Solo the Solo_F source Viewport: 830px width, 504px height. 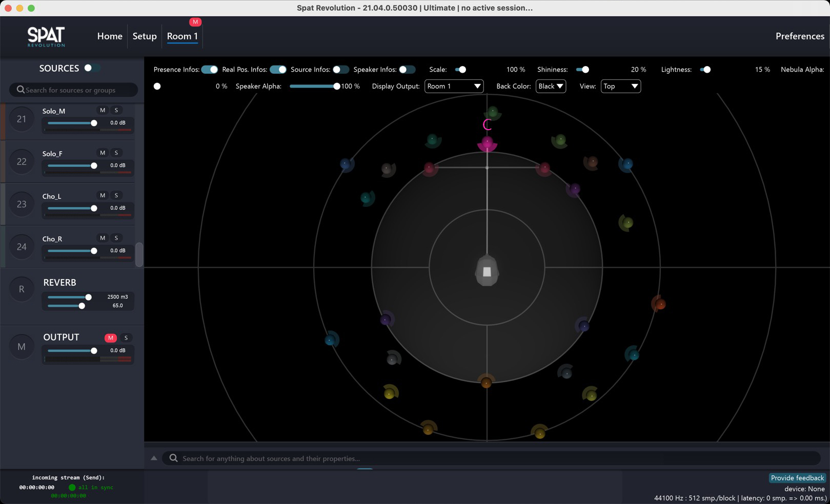click(x=116, y=153)
